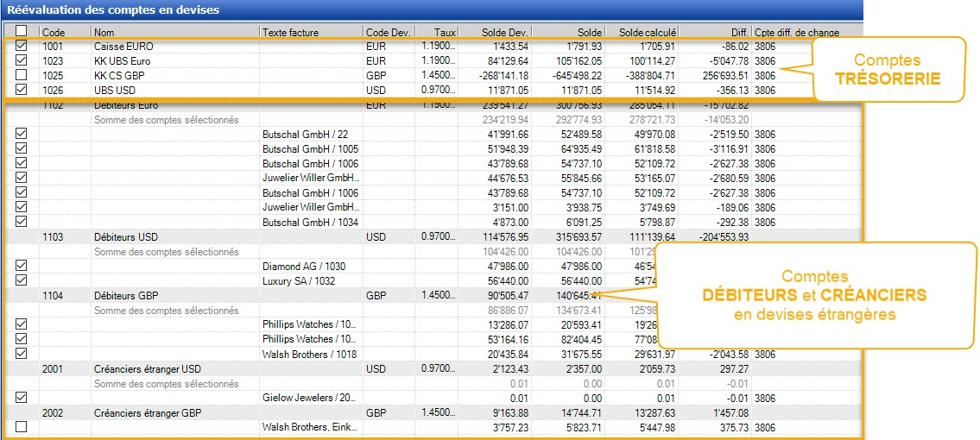
Task: Click the Solde calculé column header
Action: [x=642, y=32]
